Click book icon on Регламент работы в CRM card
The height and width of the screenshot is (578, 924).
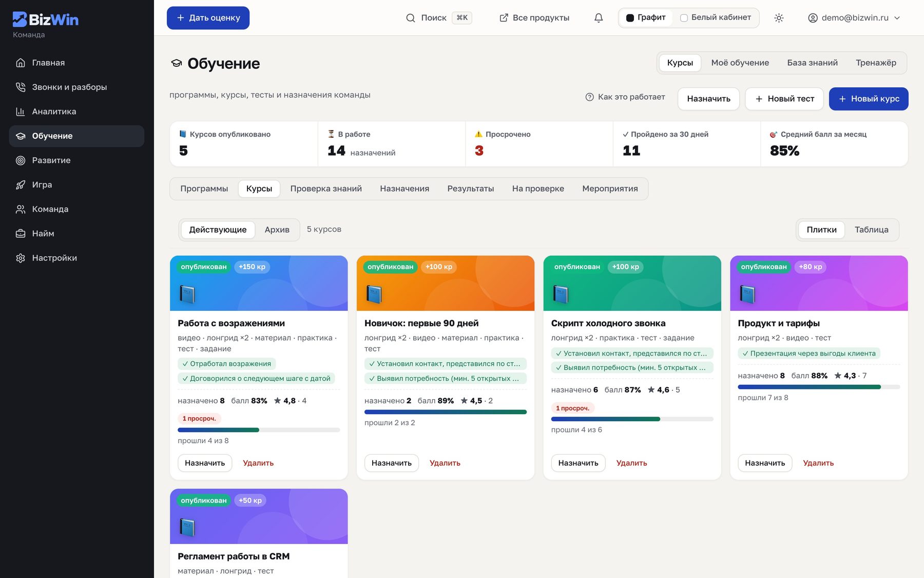187,527
